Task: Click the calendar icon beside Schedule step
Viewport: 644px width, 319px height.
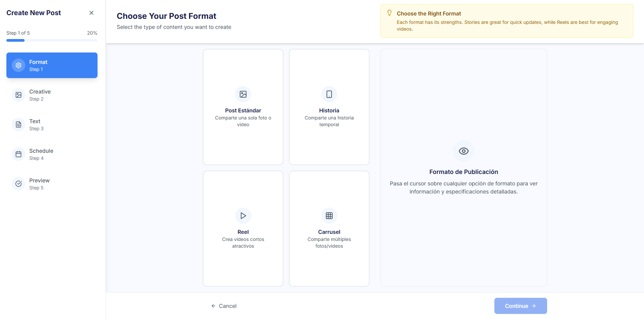Action: [18, 154]
